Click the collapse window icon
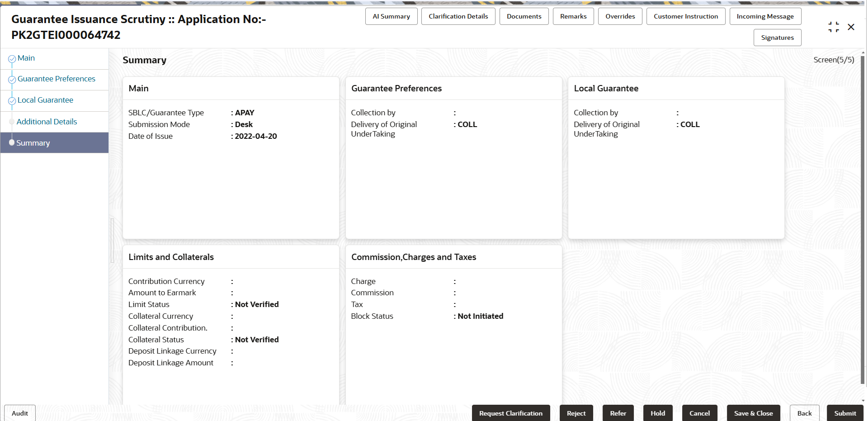The height and width of the screenshot is (421, 868). (833, 27)
